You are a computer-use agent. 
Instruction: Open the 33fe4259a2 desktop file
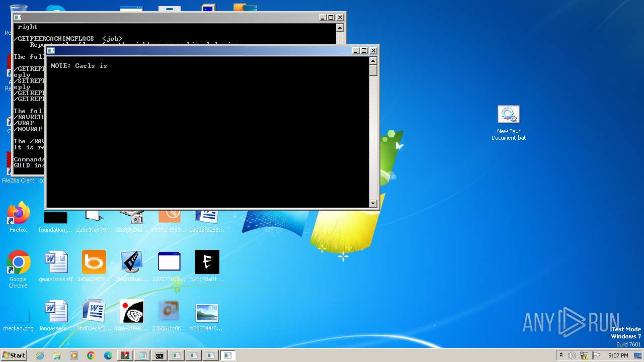click(x=132, y=316)
